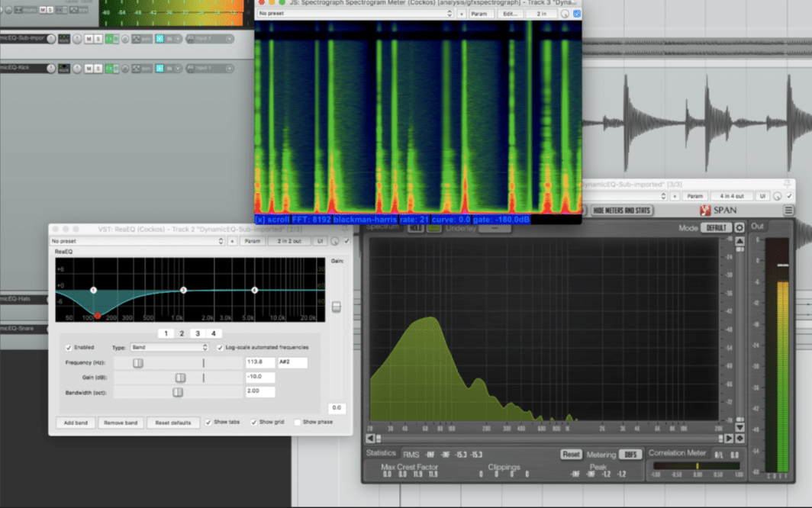Click Remove band button in ReaEQ
812x508 pixels.
point(121,423)
